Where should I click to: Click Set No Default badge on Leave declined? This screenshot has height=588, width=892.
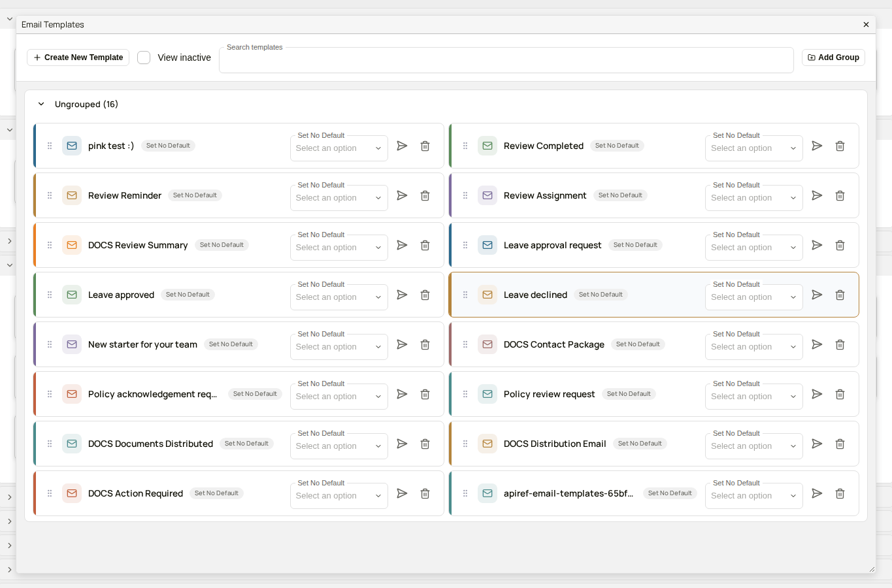tap(601, 295)
